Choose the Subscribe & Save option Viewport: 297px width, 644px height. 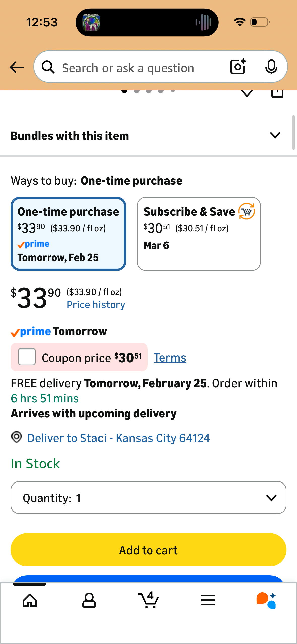199,234
